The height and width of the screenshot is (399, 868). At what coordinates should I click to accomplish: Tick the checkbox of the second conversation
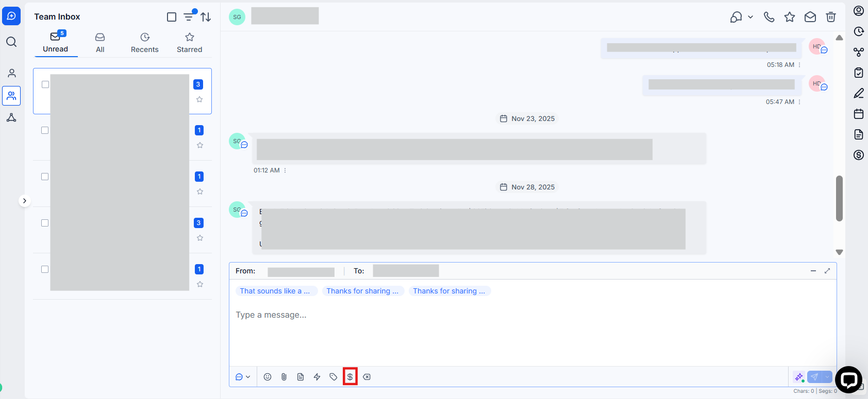pos(45,130)
